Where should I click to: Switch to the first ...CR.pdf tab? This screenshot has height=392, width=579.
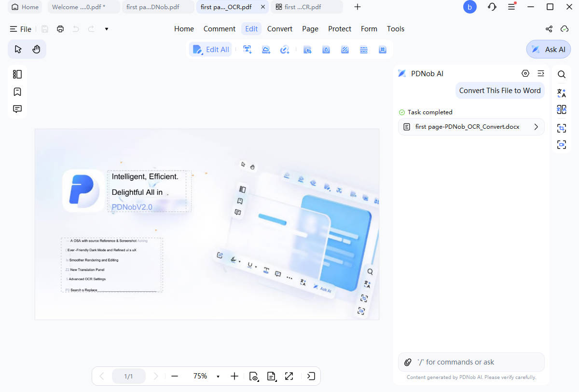click(307, 7)
